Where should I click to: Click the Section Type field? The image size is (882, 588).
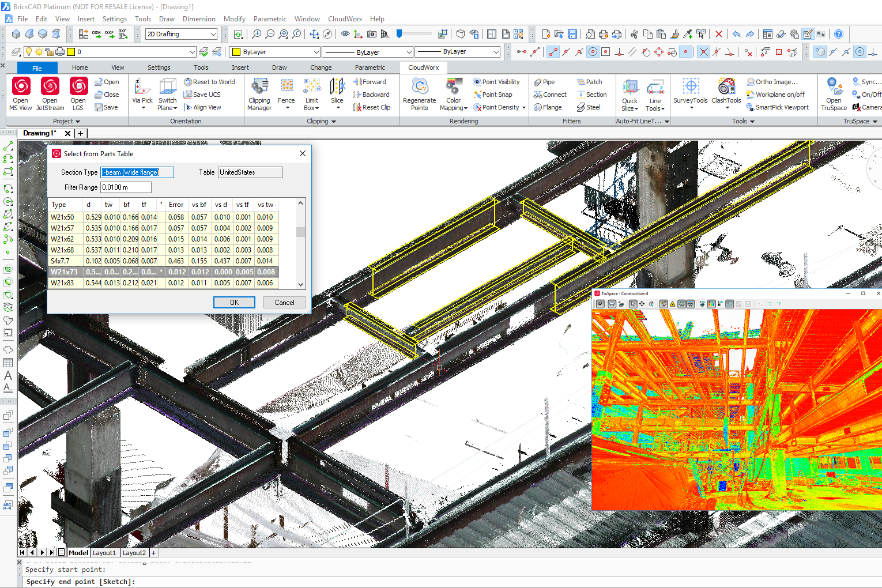click(137, 172)
